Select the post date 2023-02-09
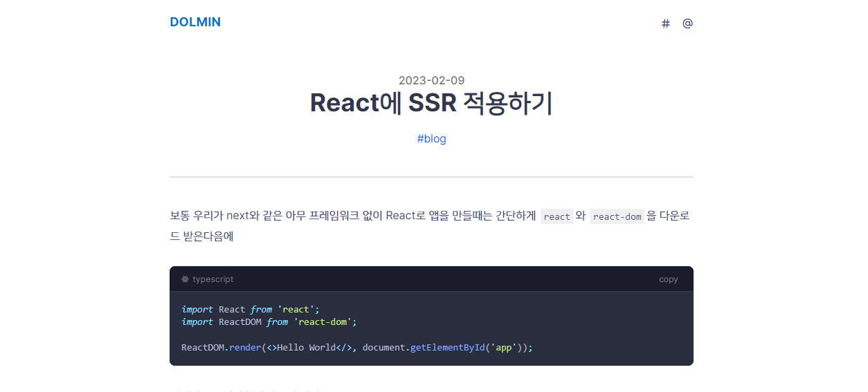This screenshot has width=868, height=392. click(431, 80)
